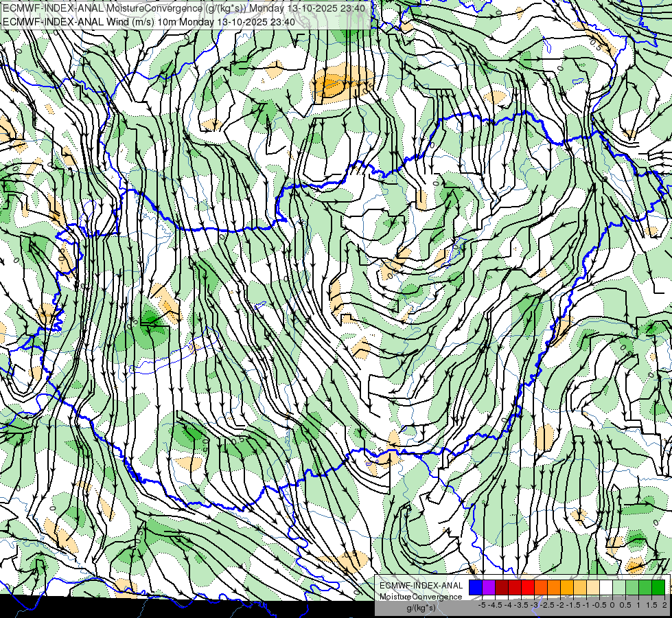Click the -1.5 tick label in legend

coord(573,605)
